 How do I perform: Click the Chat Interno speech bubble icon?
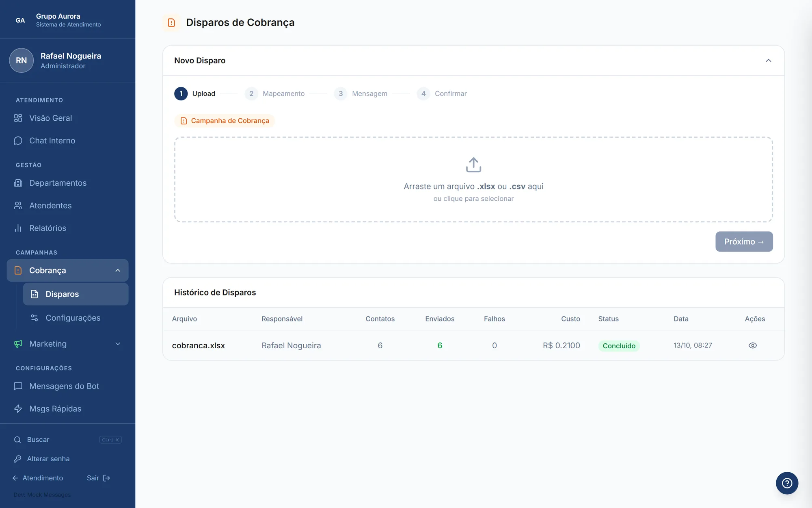18,141
